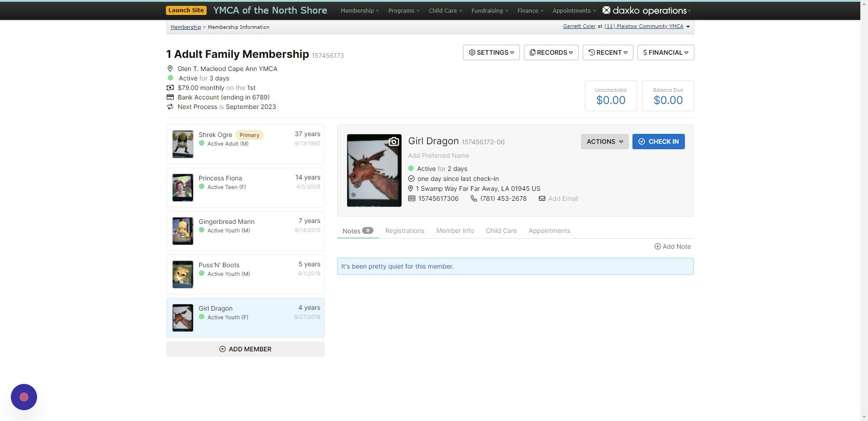Click the plus icon beside Add Note

pos(657,246)
